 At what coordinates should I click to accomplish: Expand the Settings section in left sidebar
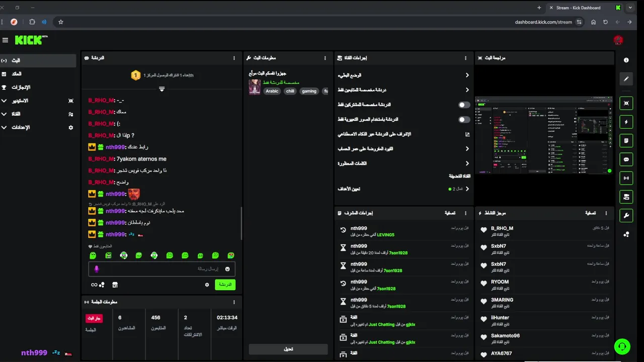tap(38, 128)
